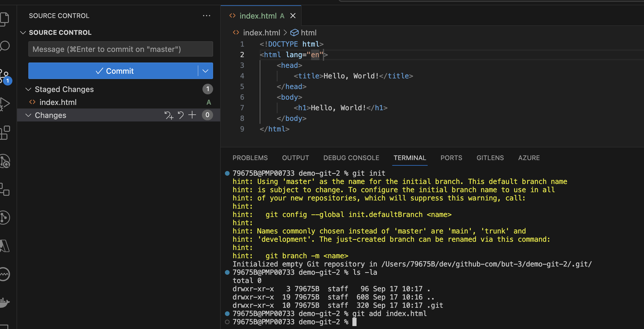The width and height of the screenshot is (644, 329).
Task: Switch to the PROBLEMS panel tab
Action: 250,158
